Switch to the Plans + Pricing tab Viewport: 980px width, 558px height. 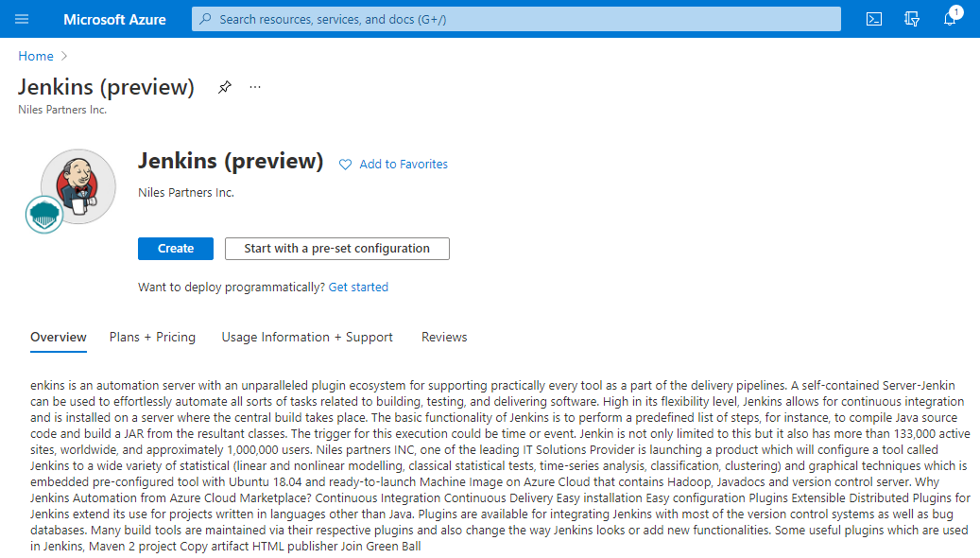pos(152,337)
